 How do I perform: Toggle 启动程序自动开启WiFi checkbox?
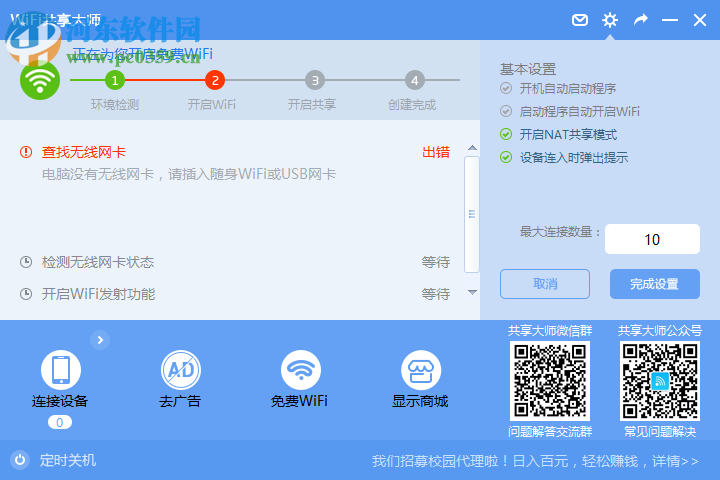[x=506, y=111]
